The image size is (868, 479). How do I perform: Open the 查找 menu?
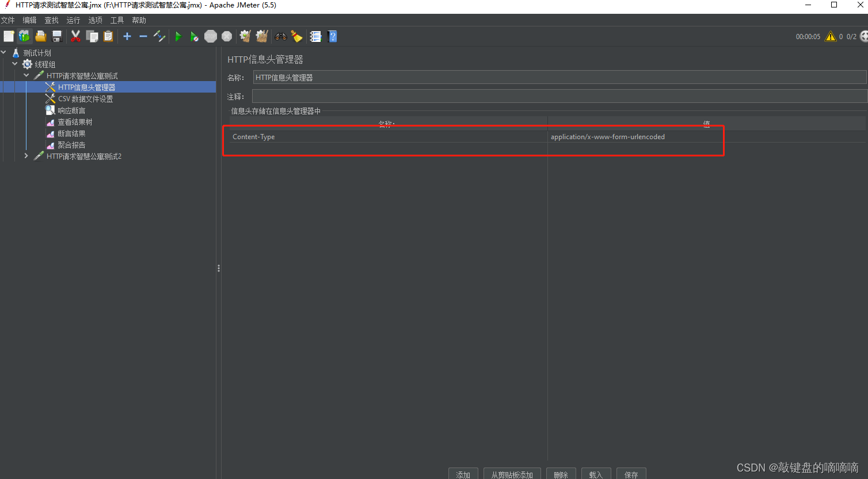coord(51,20)
